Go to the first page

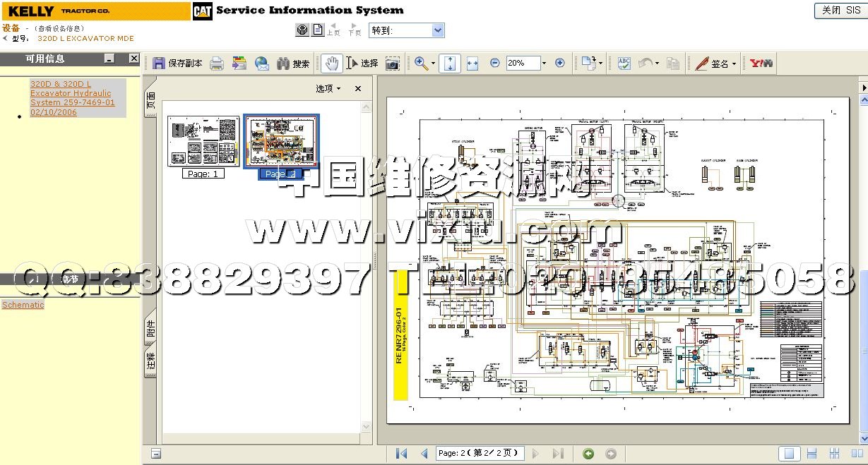click(402, 454)
